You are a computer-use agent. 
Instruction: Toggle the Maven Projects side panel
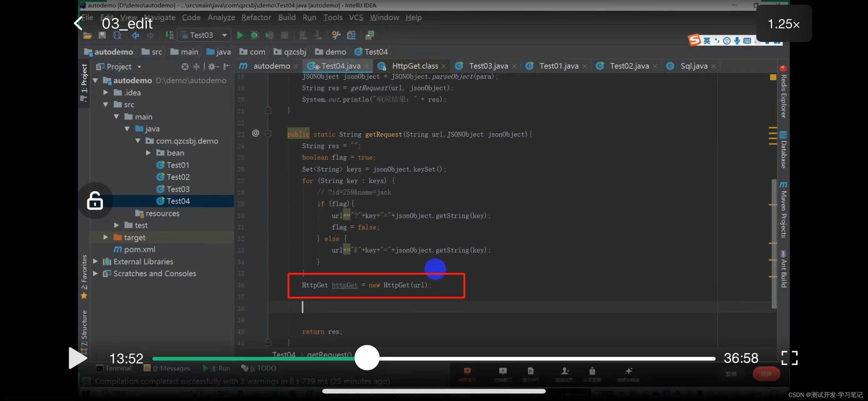[x=784, y=210]
